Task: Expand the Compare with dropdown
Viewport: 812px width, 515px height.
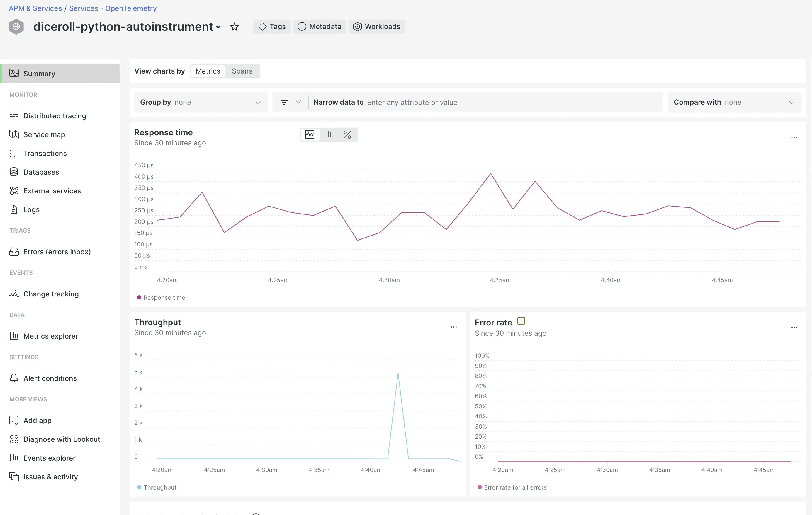Action: [x=734, y=102]
